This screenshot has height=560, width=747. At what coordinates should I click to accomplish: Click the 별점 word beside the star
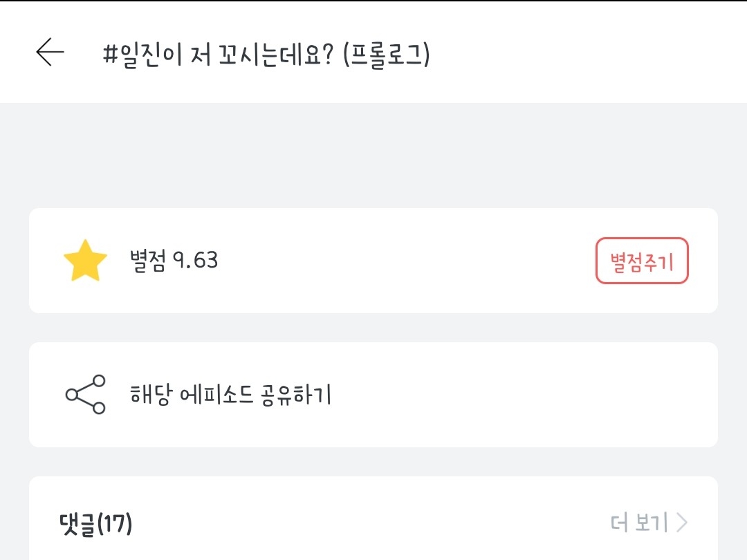147,261
